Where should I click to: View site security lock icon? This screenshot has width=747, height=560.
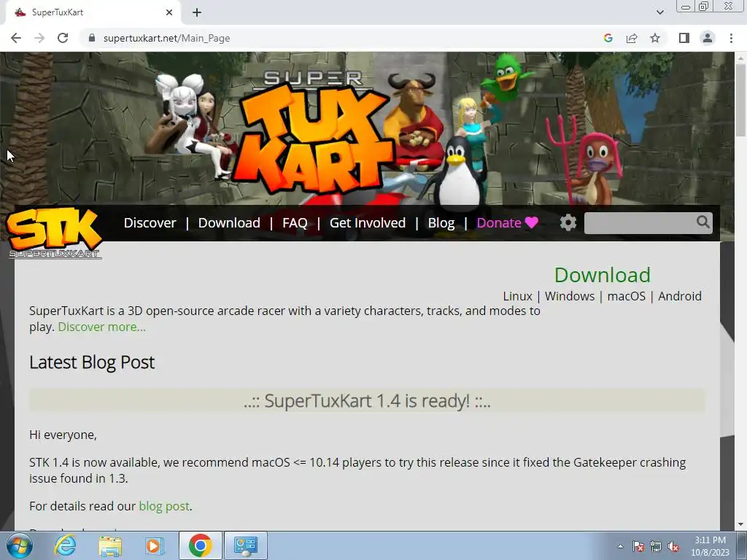coord(92,38)
